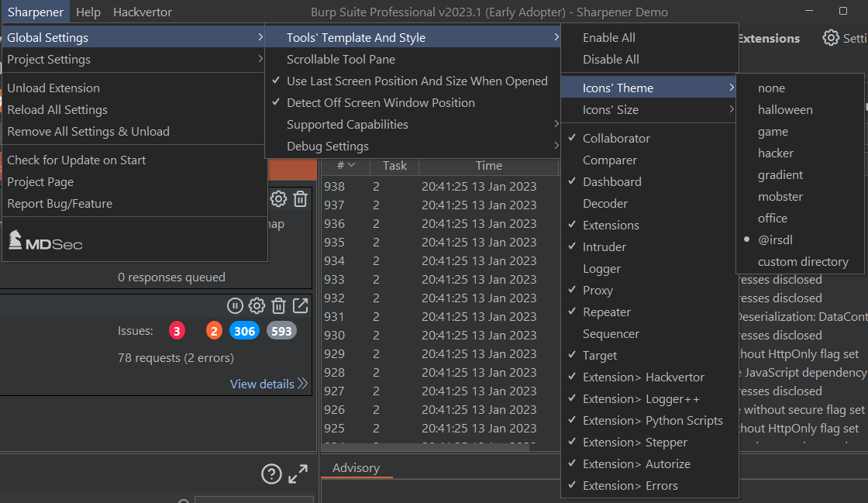Expand Debug Settings submenu
Screen dimensions: 868x503
[412, 146]
